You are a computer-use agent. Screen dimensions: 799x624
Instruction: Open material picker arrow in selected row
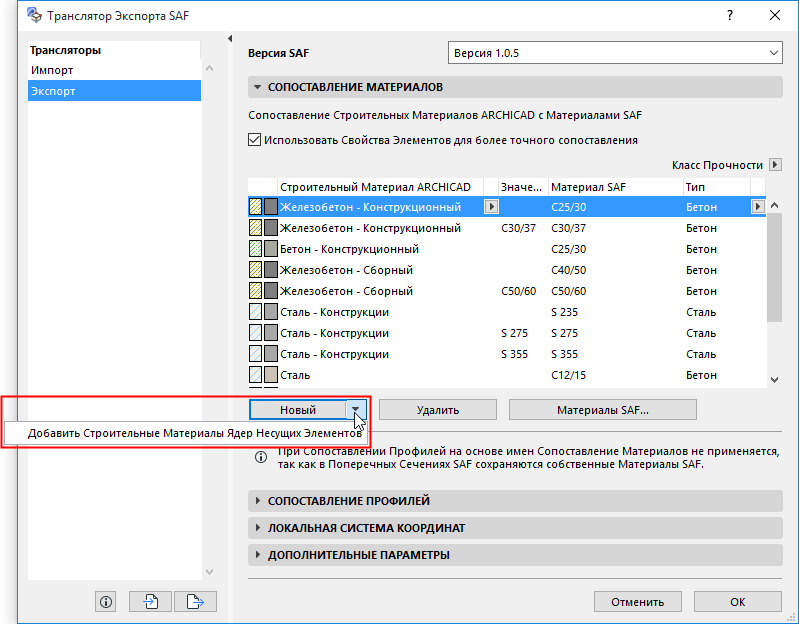pos(491,207)
